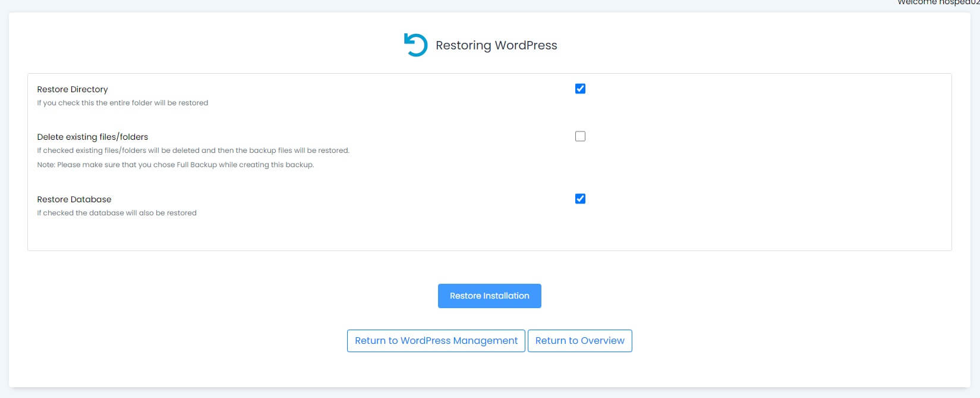Click the Restore Database label

click(x=74, y=199)
